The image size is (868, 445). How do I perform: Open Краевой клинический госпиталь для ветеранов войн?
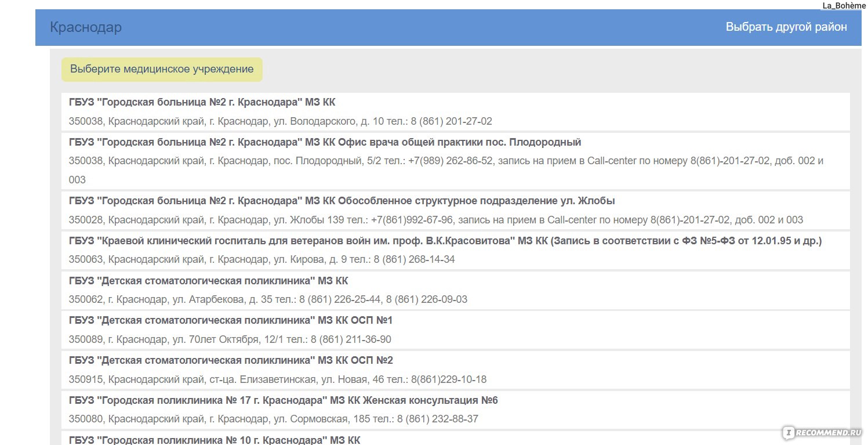445,241
